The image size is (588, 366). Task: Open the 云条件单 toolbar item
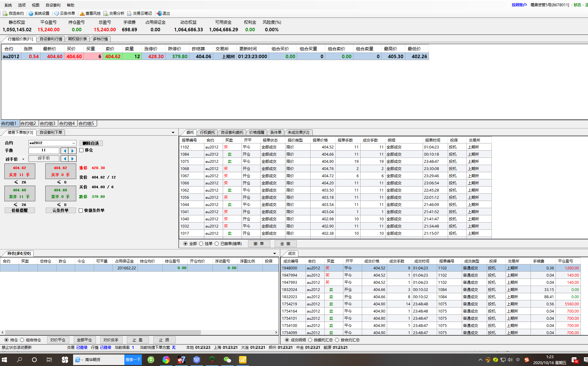(65, 13)
